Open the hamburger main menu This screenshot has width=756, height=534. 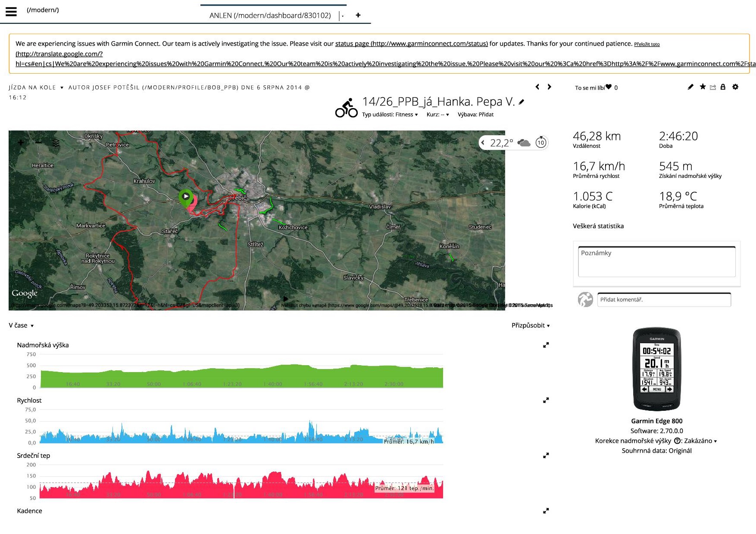click(11, 12)
